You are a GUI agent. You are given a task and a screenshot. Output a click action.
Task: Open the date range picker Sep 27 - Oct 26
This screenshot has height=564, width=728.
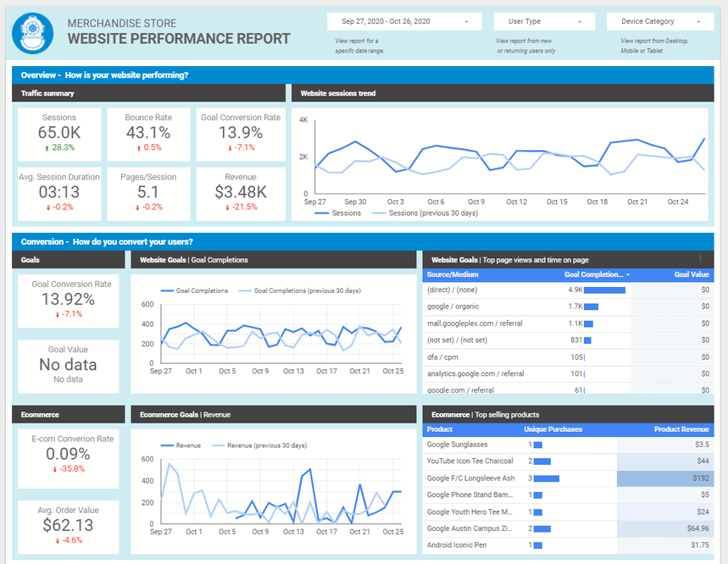click(x=404, y=21)
